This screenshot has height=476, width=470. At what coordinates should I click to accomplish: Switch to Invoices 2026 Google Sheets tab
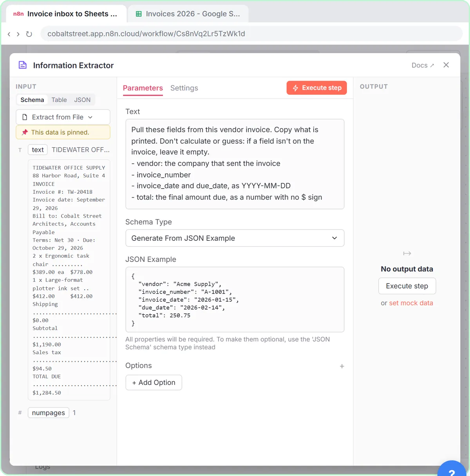tap(188, 14)
